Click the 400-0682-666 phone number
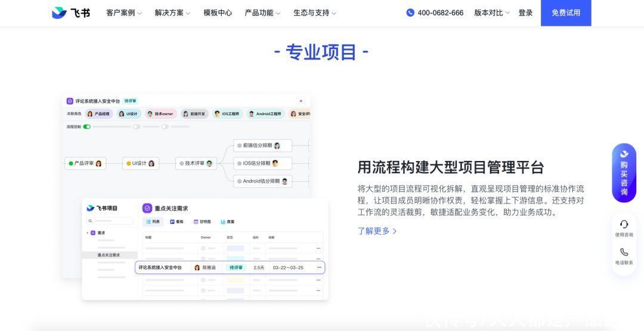The image size is (644, 331). tap(440, 13)
